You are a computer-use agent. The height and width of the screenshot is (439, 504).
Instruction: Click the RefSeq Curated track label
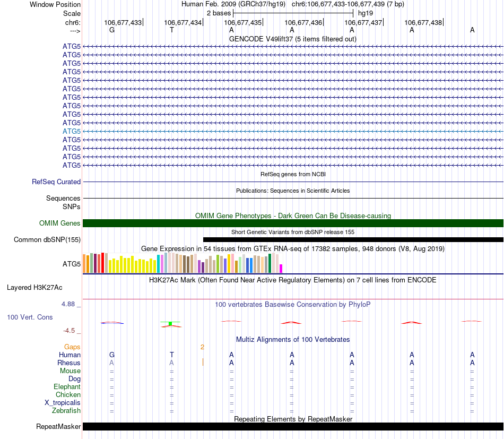tap(56, 182)
